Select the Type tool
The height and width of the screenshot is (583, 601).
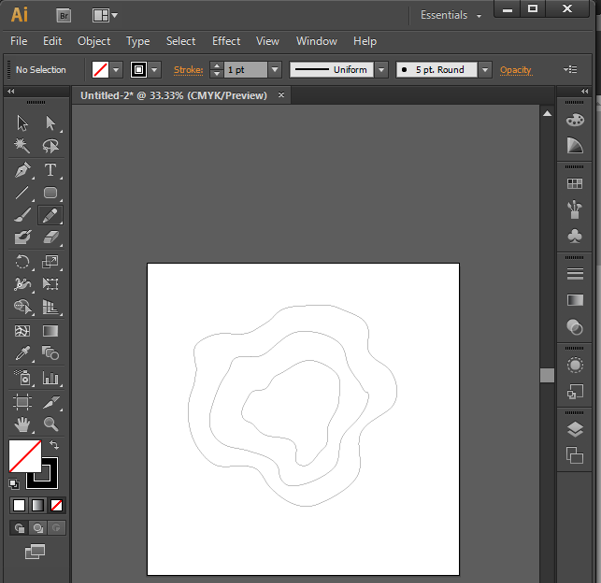coord(50,170)
